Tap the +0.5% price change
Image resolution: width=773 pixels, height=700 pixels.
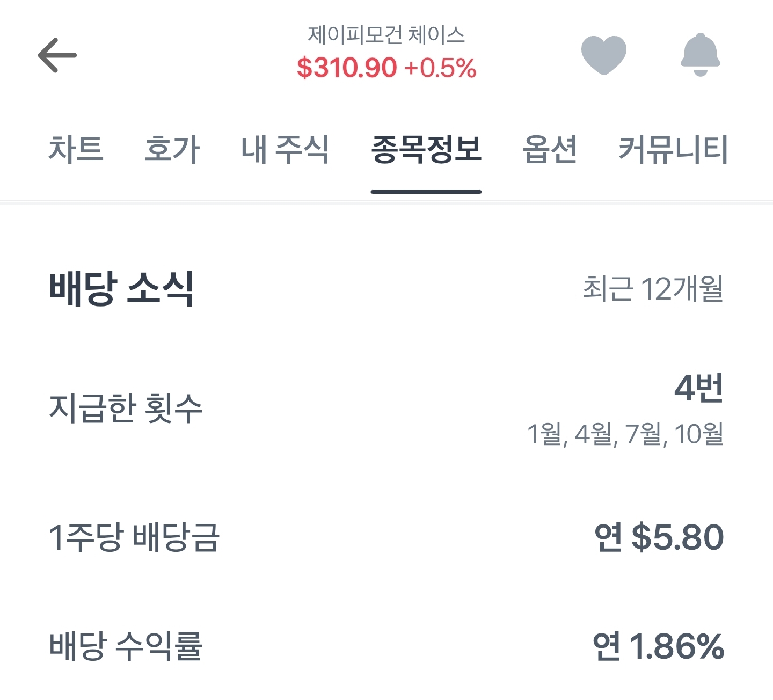440,68
